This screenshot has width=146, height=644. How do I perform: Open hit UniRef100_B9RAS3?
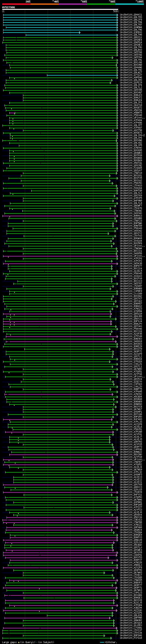131,216
